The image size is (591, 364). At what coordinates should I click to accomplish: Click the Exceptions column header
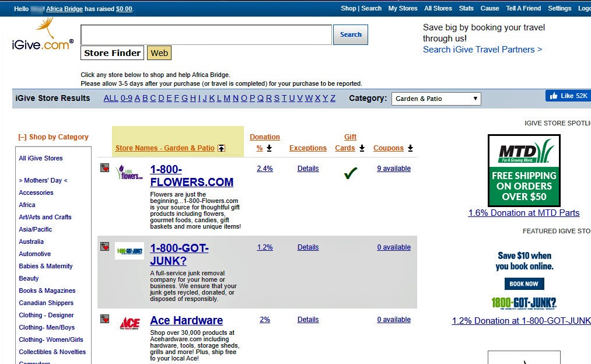pos(308,148)
